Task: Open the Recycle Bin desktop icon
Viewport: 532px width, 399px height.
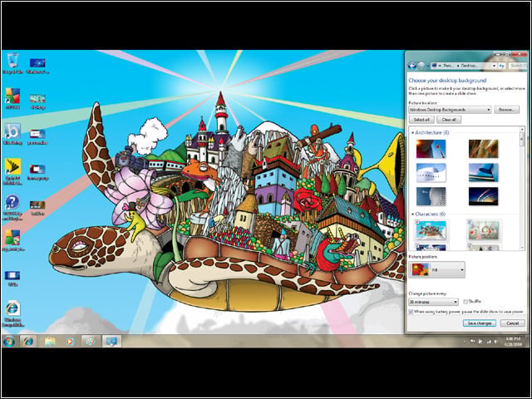Action: click(12, 63)
